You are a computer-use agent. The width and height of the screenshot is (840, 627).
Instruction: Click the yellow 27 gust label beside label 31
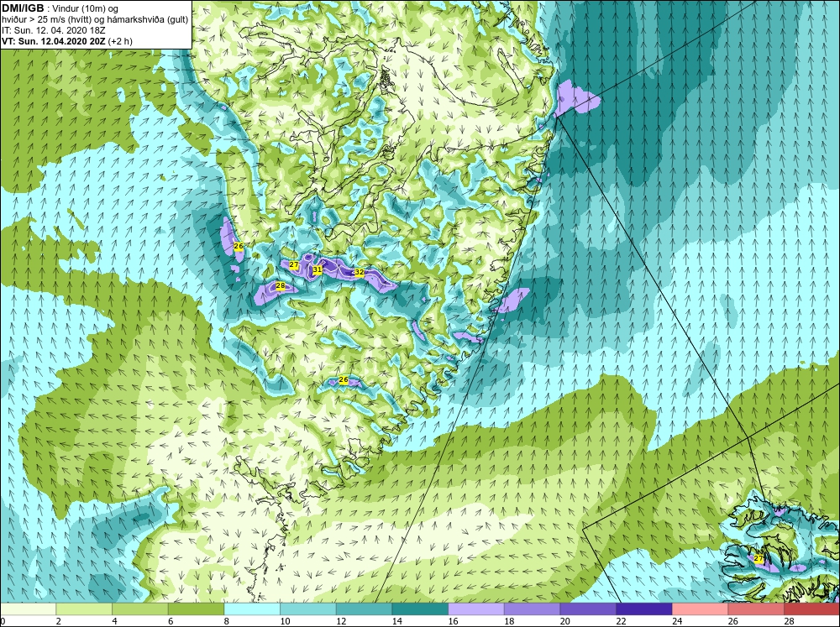[x=293, y=264]
